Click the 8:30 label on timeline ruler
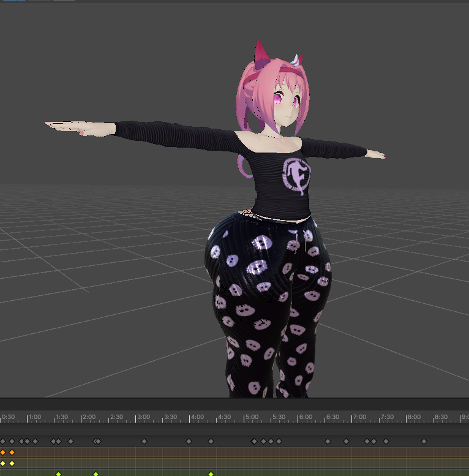This screenshot has height=476, width=469. tap(441, 417)
